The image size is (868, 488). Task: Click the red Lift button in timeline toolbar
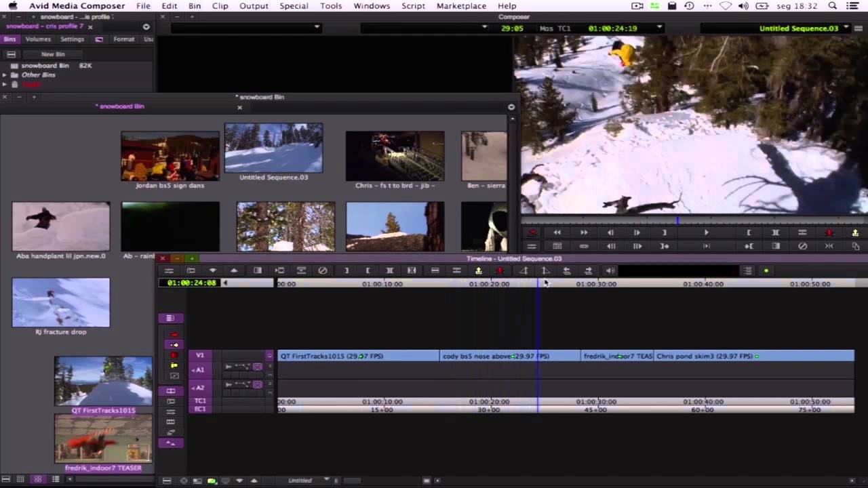[x=500, y=270]
